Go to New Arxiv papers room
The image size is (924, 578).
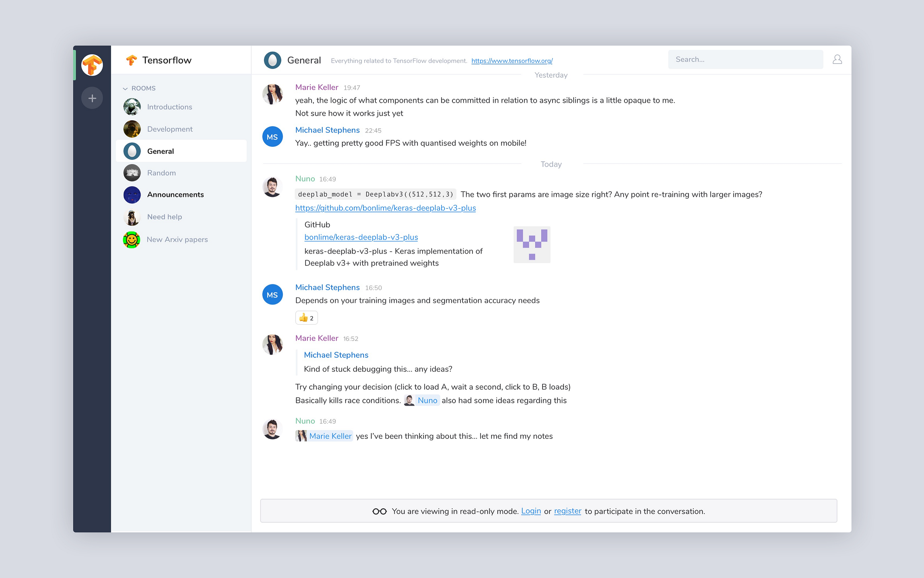pos(177,239)
